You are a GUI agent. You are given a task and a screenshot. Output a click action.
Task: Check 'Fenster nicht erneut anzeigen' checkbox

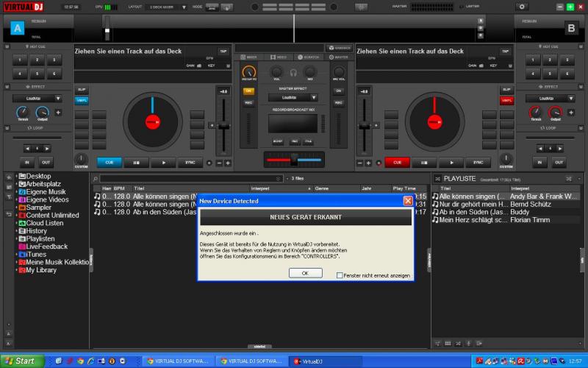(x=340, y=275)
